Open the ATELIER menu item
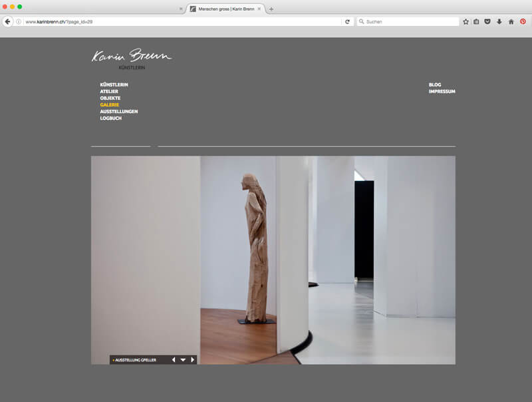The height and width of the screenshot is (402, 532). tap(109, 91)
